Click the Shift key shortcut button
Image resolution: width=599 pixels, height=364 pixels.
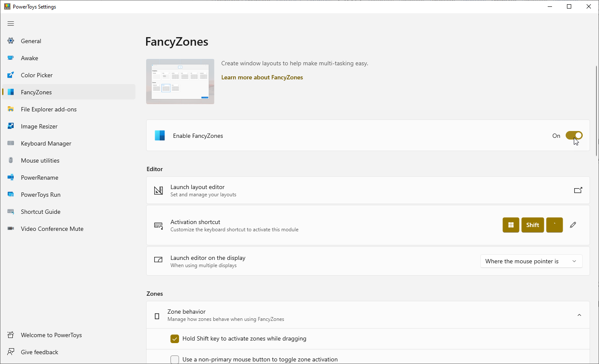(533, 225)
